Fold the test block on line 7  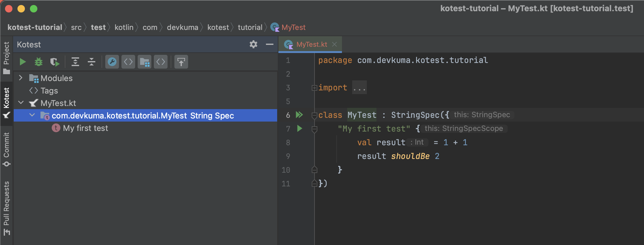click(x=314, y=129)
